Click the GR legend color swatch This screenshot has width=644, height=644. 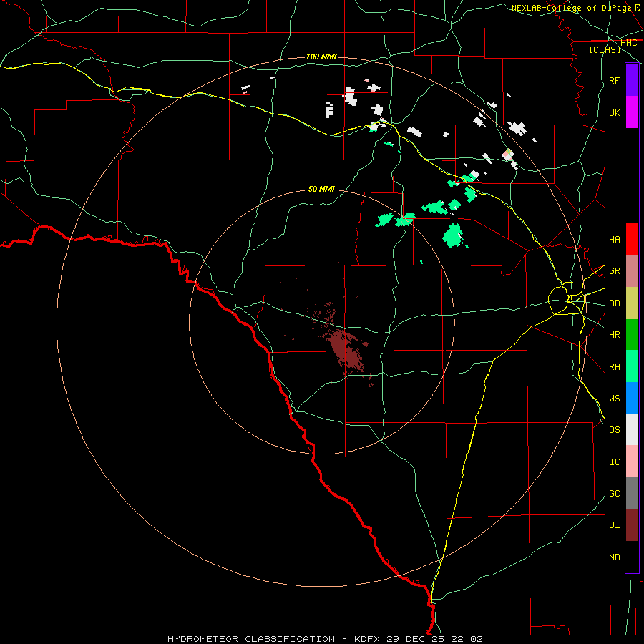(632, 271)
